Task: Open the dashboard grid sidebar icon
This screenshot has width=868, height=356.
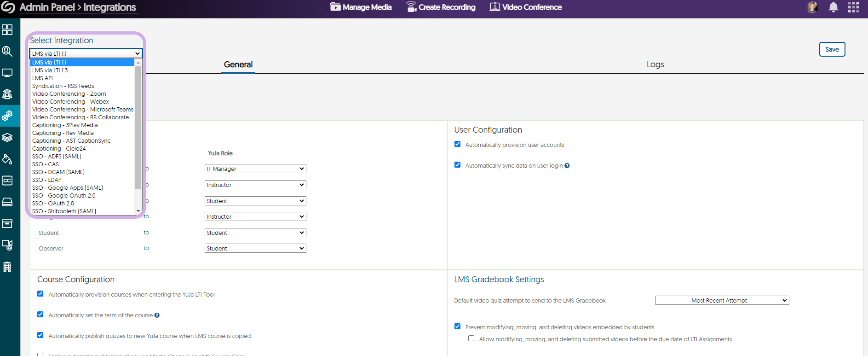Action: click(x=7, y=30)
